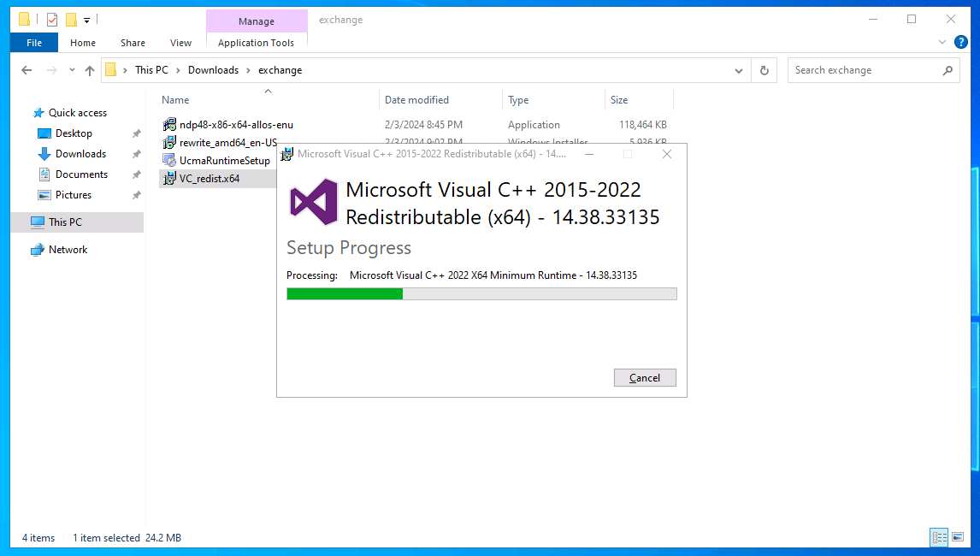980x556 pixels.
Task: Switch to Details view layout
Action: (939, 537)
